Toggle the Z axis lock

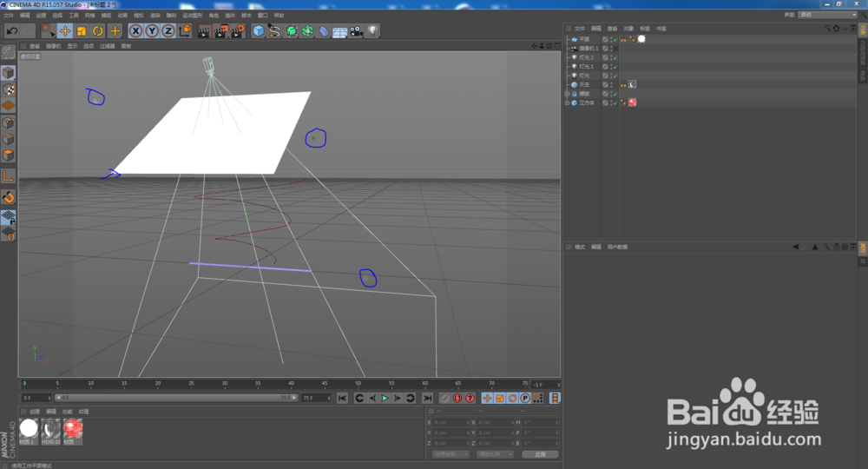(168, 31)
